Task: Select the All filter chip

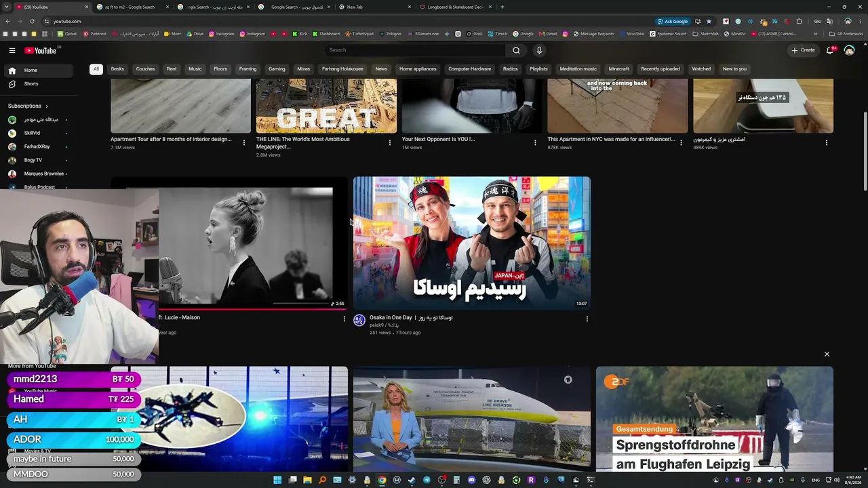Action: point(96,69)
